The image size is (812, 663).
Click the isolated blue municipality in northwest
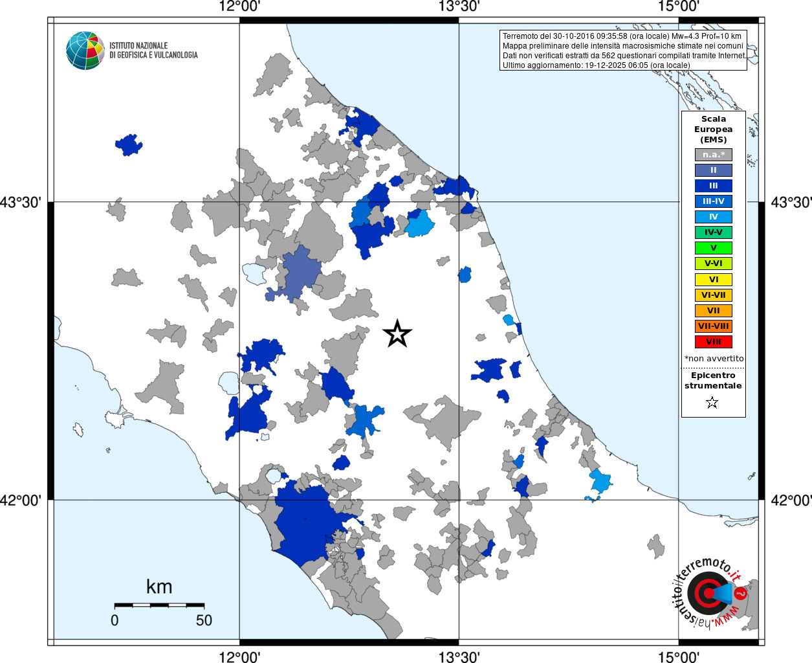tap(129, 145)
